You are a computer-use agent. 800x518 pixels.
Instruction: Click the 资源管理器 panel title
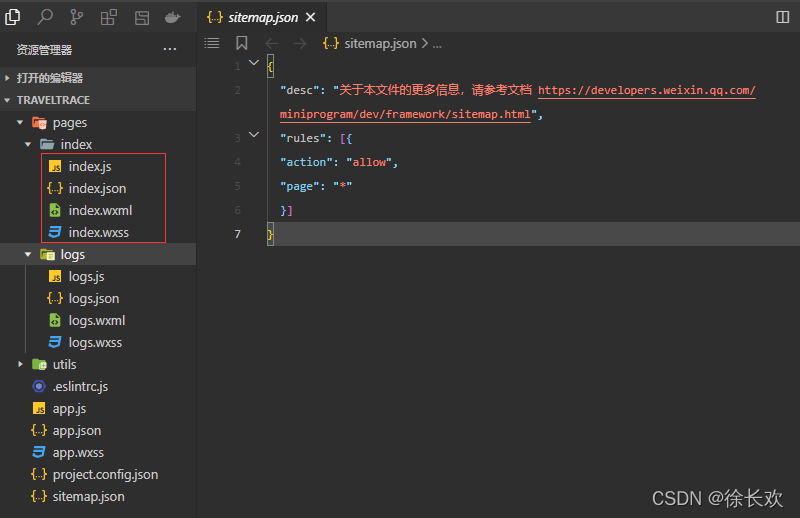pyautogui.click(x=44, y=50)
